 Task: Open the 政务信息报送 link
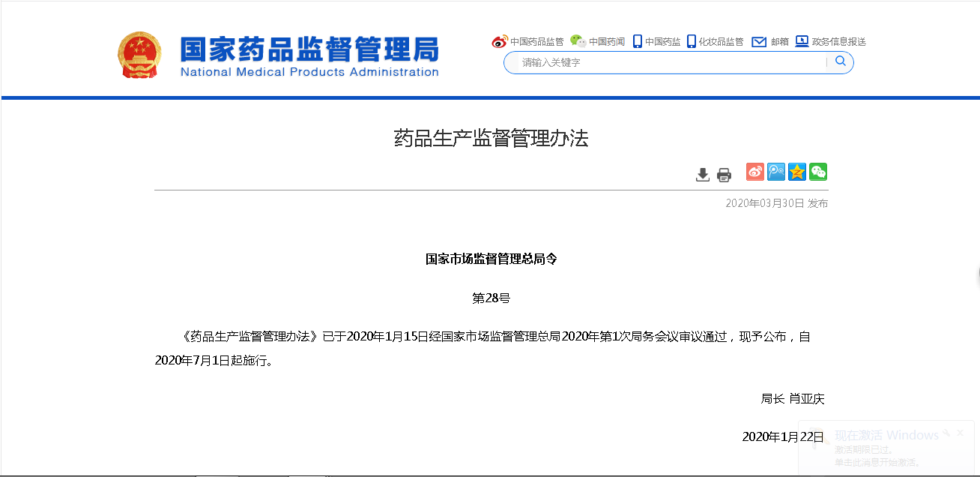(838, 42)
